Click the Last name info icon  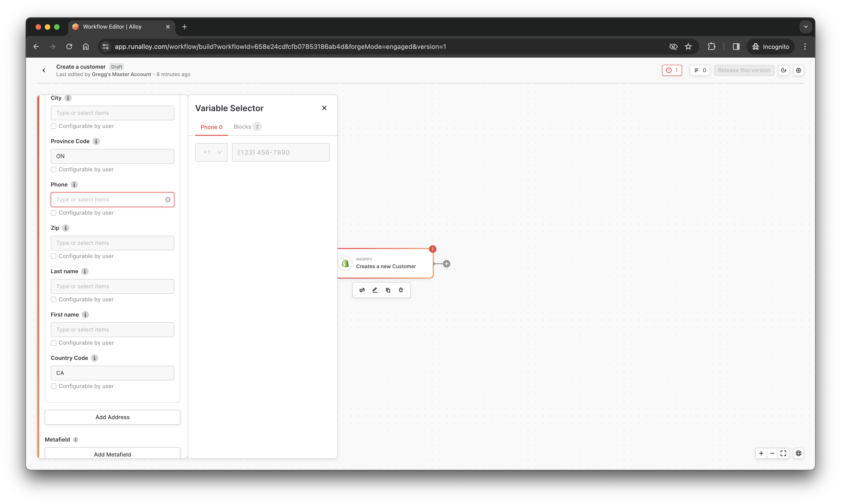tap(85, 271)
